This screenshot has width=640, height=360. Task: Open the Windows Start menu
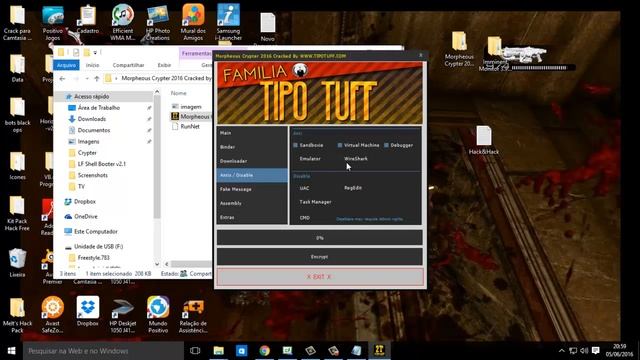click(11, 351)
